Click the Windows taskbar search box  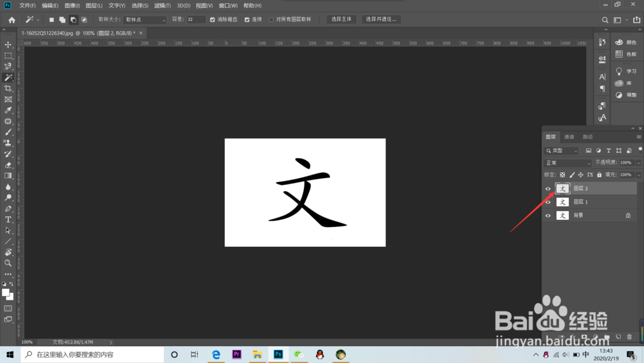tap(92, 355)
